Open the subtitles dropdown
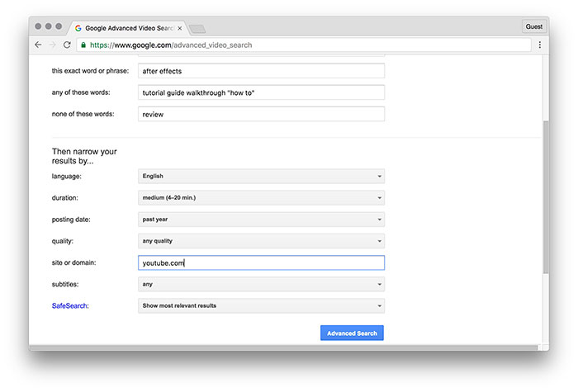 (261, 284)
